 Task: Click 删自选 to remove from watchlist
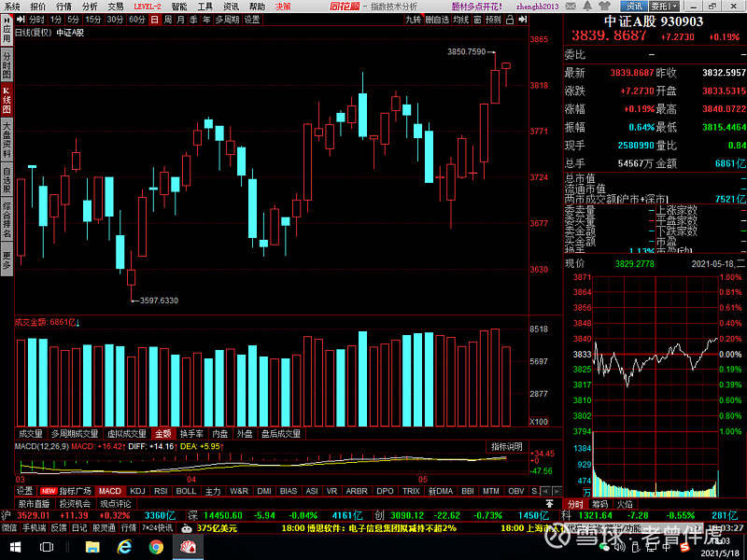437,20
